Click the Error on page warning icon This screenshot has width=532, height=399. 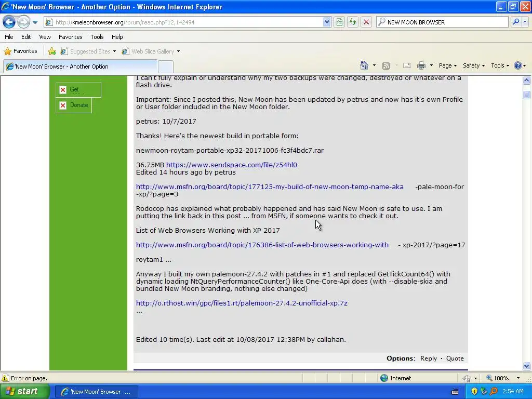point(5,378)
